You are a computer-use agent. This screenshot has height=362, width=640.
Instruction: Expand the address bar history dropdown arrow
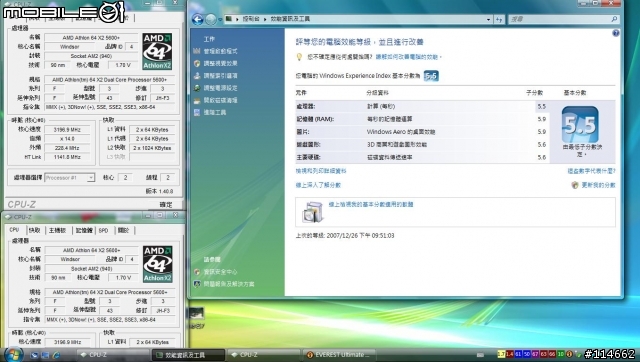pyautogui.click(x=489, y=19)
